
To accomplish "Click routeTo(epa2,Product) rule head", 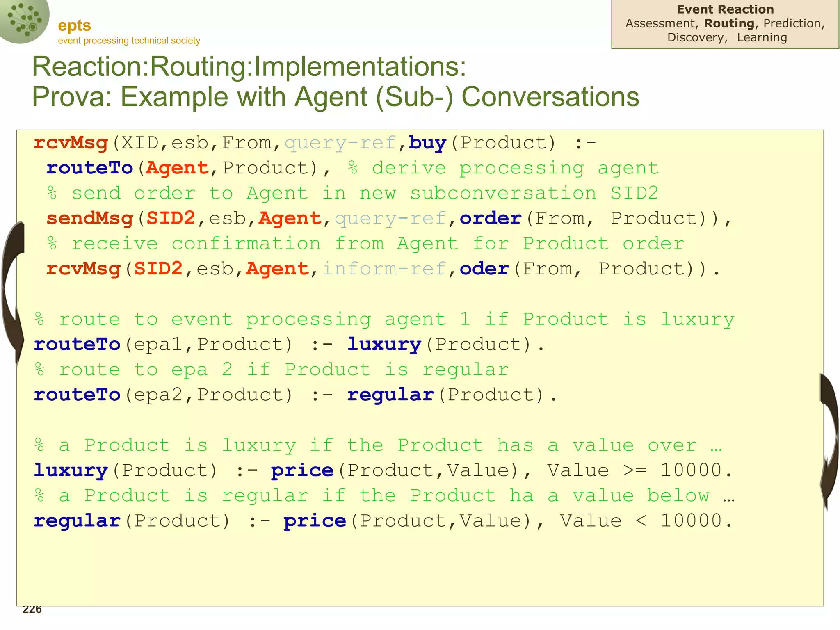I will tap(163, 395).
